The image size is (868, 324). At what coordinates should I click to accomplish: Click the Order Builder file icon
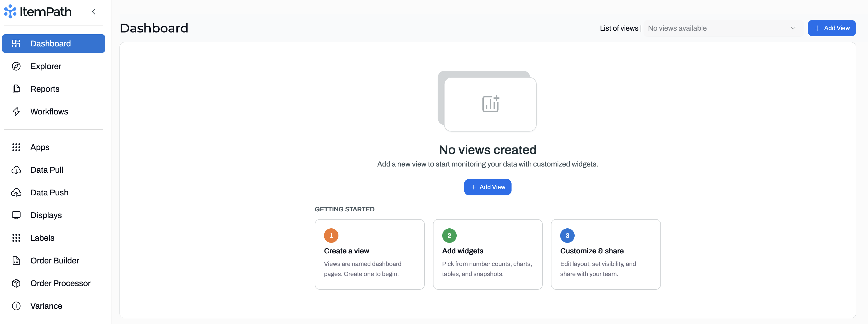(16, 261)
